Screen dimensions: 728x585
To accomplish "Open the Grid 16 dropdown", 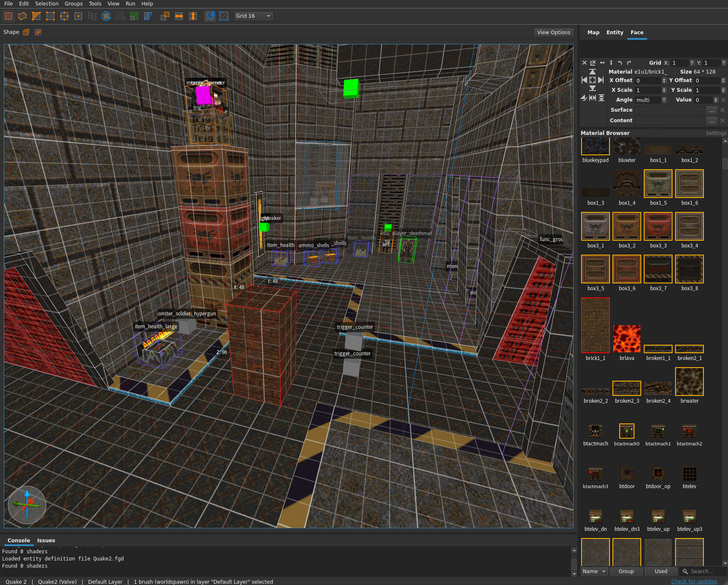I will (253, 16).
